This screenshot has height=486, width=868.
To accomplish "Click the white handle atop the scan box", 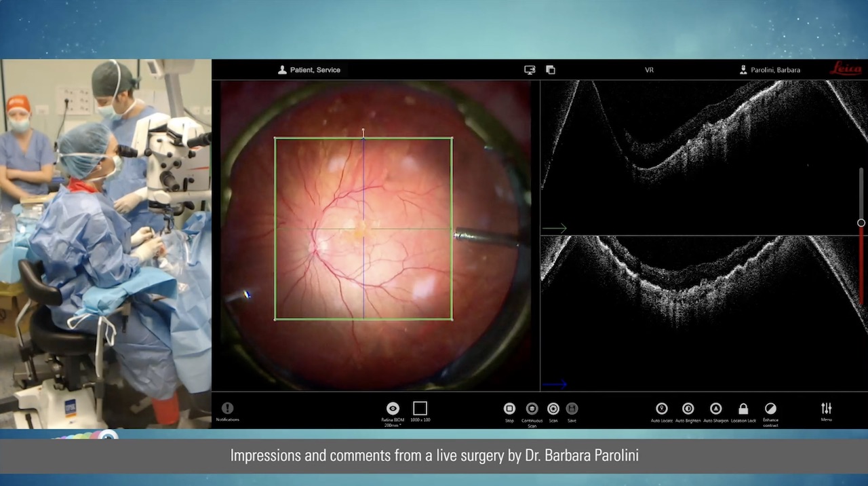I will coord(363,132).
